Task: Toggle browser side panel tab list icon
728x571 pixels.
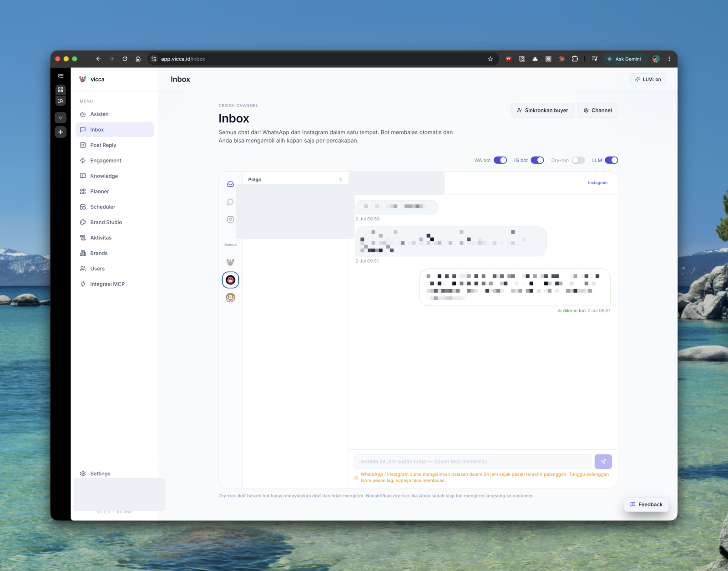Action: point(61,76)
